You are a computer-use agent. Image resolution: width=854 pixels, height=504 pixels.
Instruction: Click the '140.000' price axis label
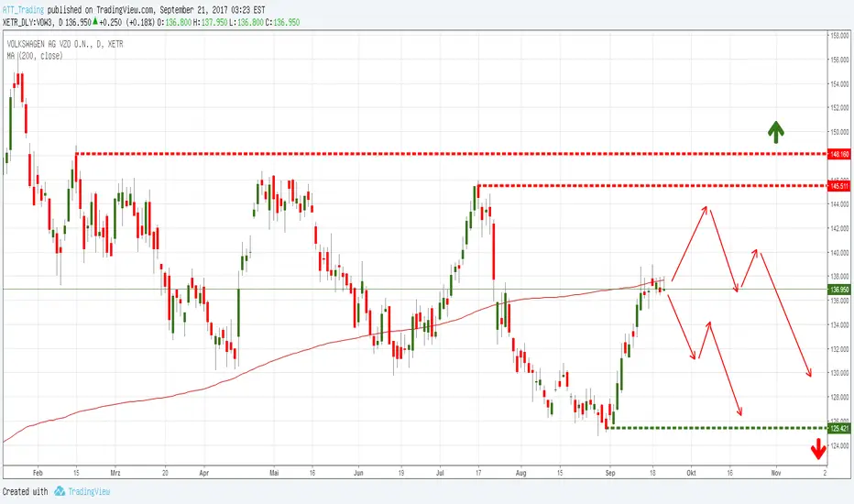[x=839, y=253]
